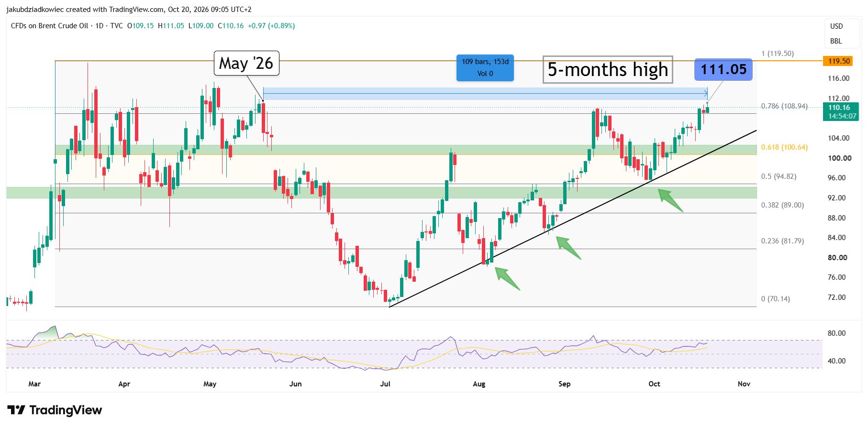Click the '111.05' blue callout
868x428 pixels.
[x=723, y=69]
